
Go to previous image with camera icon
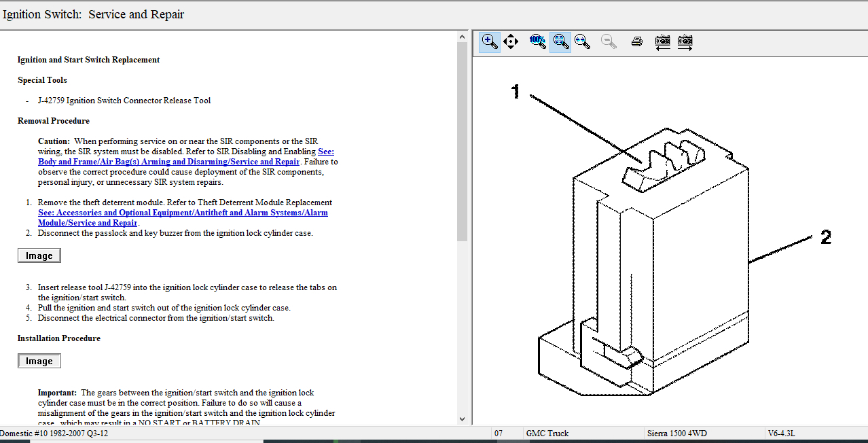(x=662, y=41)
